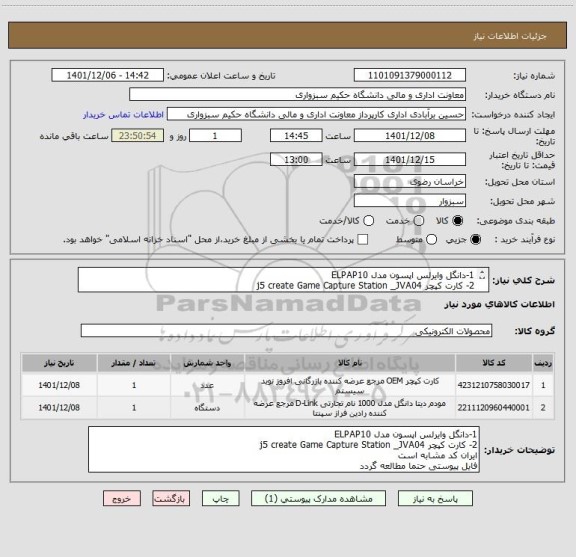Click the province field خراسان رضوی
Screen dimensions: 576x557
click(410, 182)
